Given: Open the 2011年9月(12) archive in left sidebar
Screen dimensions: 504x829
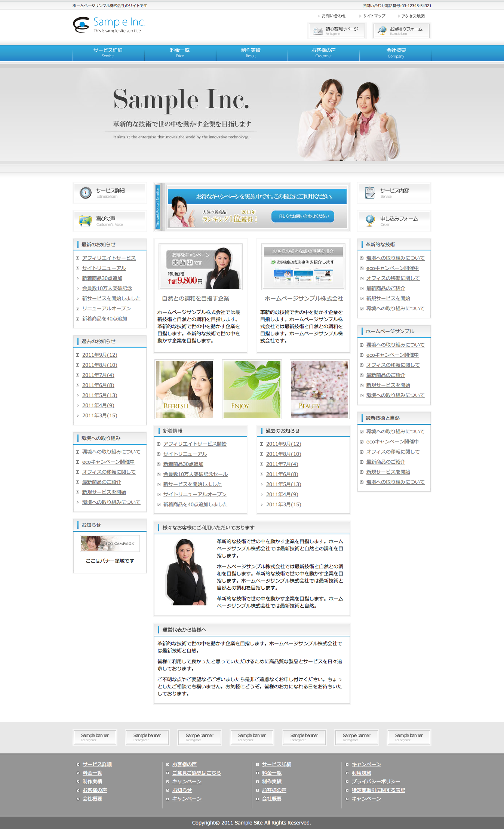Looking at the screenshot, I should (99, 355).
